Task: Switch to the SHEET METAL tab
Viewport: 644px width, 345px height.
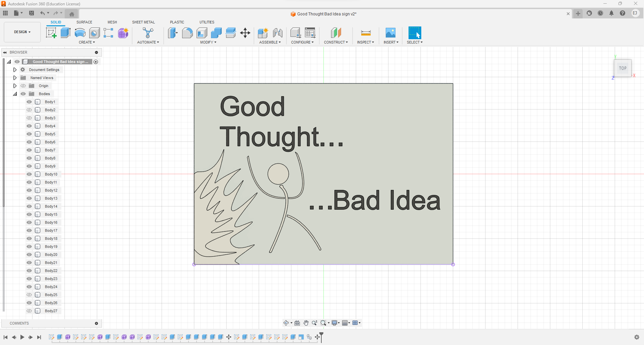Action: 144,22
